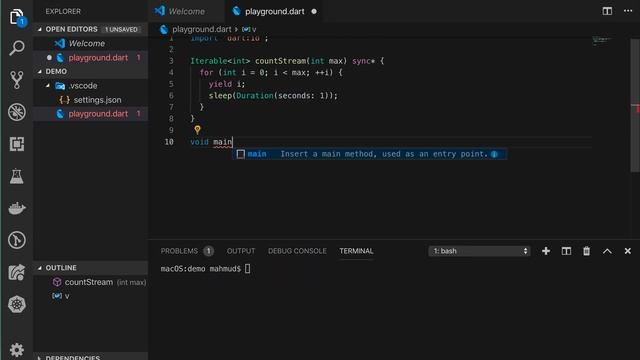Collapse the Outline section
Image resolution: width=640 pixels, height=360 pixels.
(40, 268)
